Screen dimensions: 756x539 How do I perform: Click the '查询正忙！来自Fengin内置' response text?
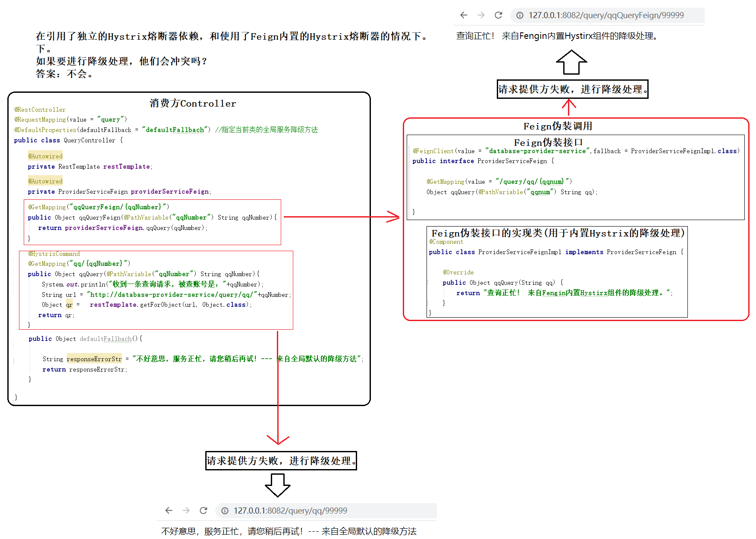coord(557,36)
